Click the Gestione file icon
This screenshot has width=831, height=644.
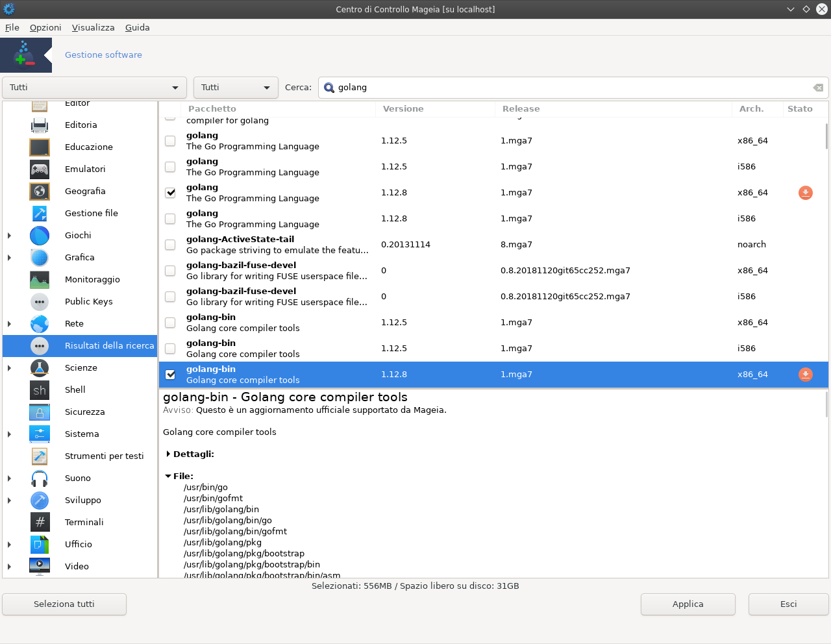(x=40, y=213)
